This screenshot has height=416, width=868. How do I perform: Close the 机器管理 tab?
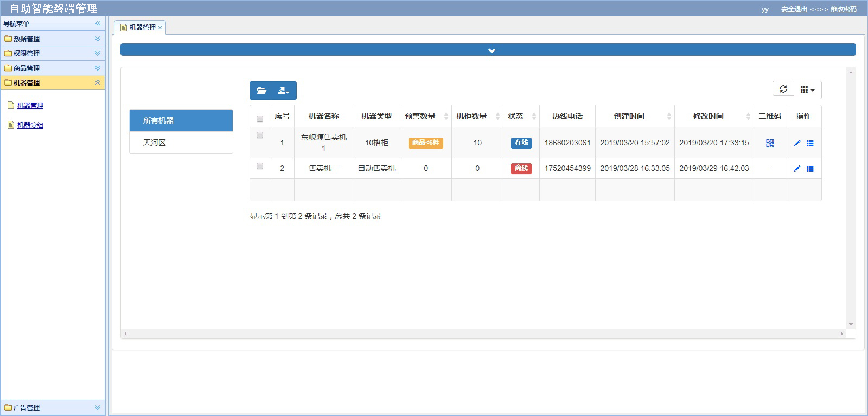point(160,28)
